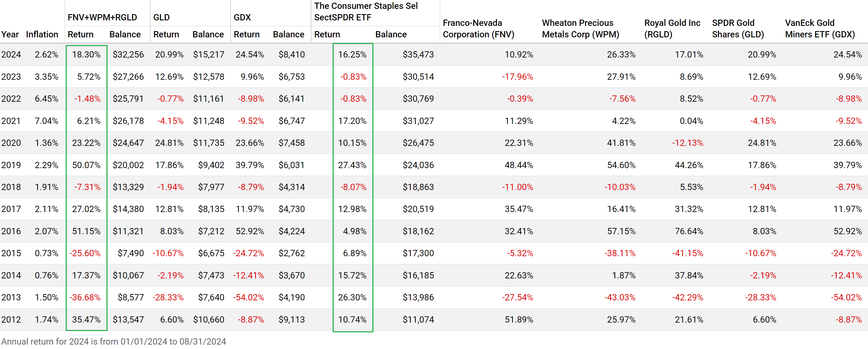Select the 2024 year row label
Viewport: 868px width, 349px height.
[11, 55]
